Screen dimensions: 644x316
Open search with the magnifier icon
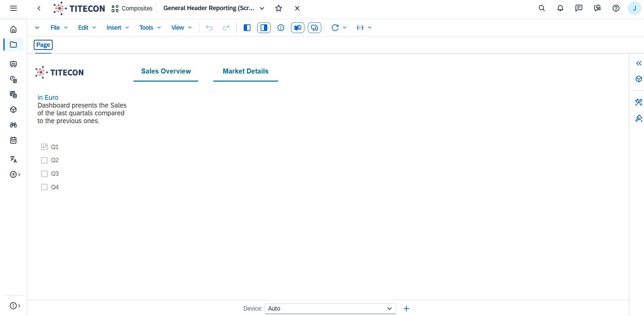point(542,8)
